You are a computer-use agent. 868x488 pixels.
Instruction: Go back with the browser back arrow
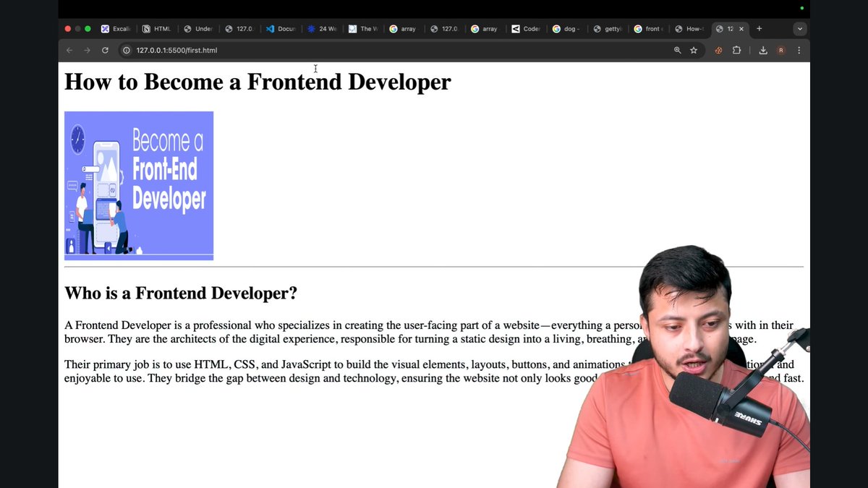[x=69, y=50]
